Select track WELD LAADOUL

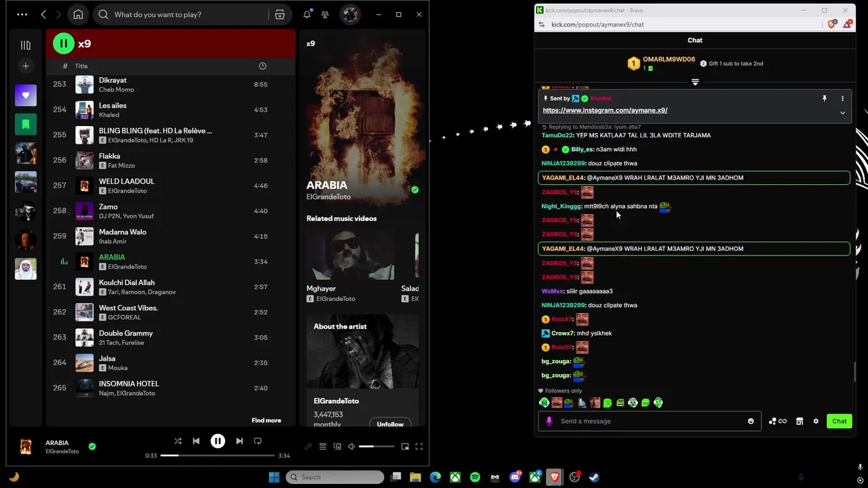coord(170,186)
